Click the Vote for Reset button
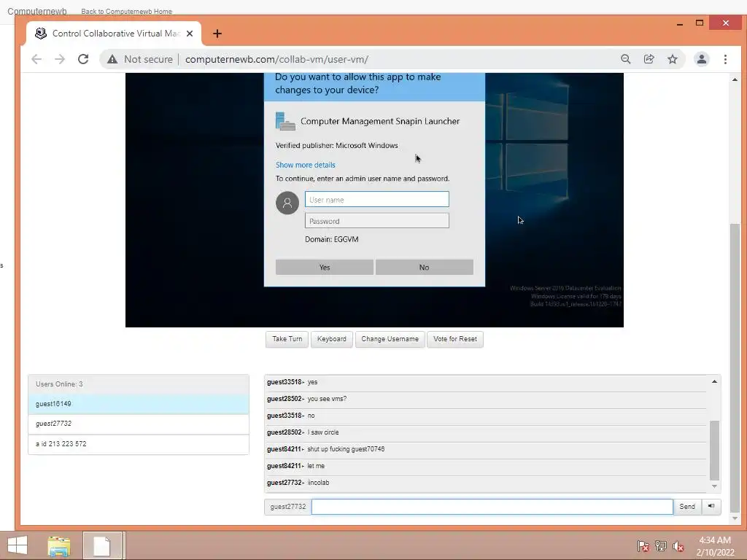 point(455,339)
